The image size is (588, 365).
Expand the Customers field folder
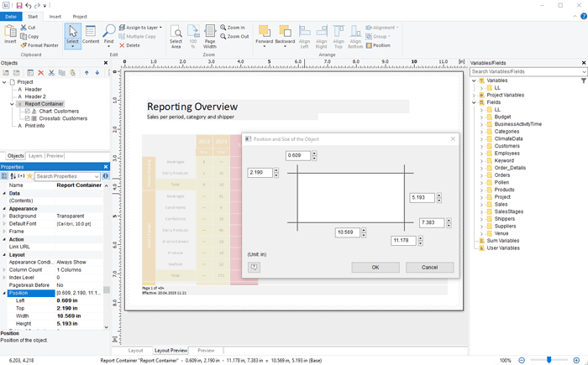tap(481, 146)
